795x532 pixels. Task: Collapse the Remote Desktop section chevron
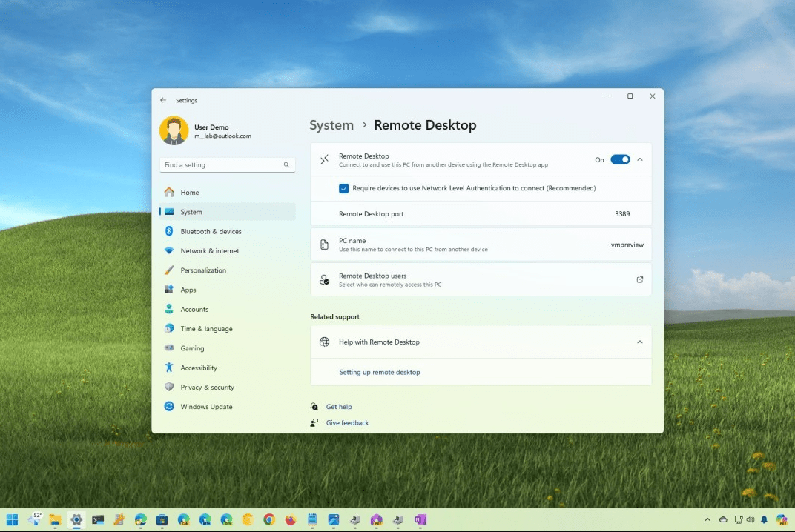(x=640, y=159)
